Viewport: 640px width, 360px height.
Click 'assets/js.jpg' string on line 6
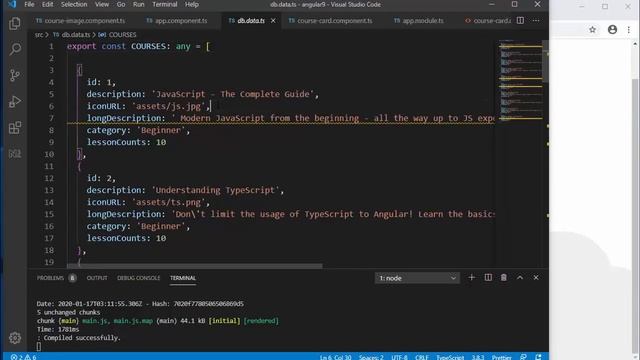click(x=169, y=106)
